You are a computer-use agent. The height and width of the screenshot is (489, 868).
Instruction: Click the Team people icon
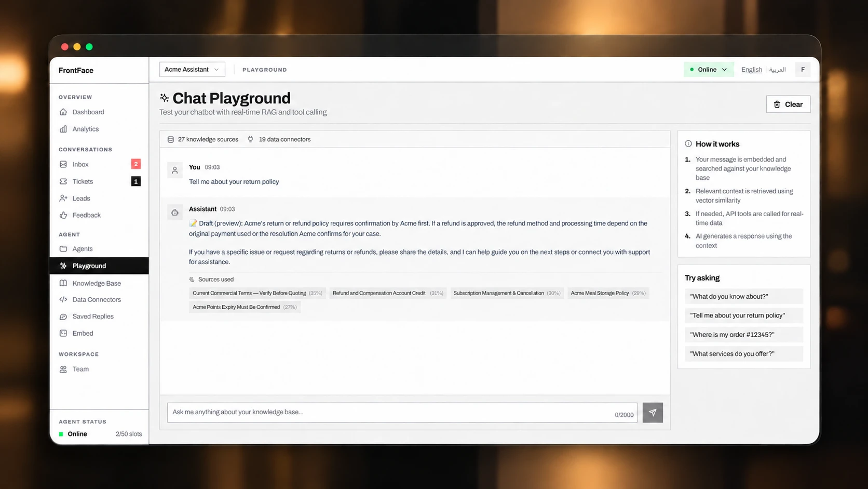tap(63, 369)
